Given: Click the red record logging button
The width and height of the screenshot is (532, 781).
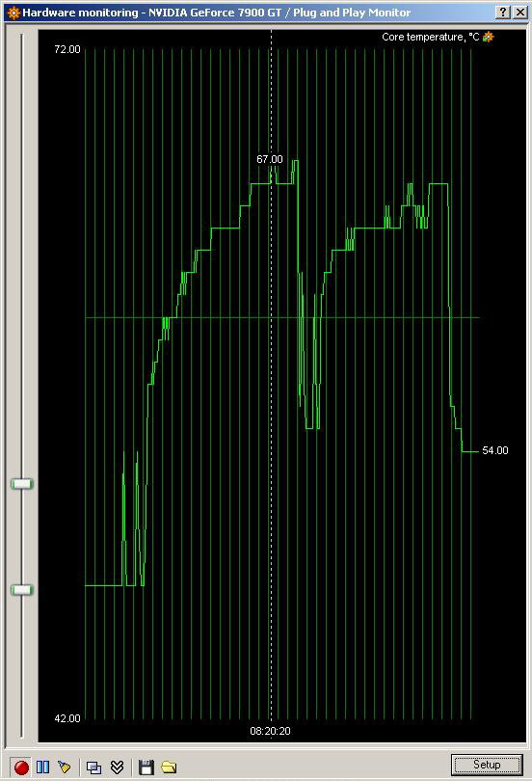Looking at the screenshot, I should [21, 768].
